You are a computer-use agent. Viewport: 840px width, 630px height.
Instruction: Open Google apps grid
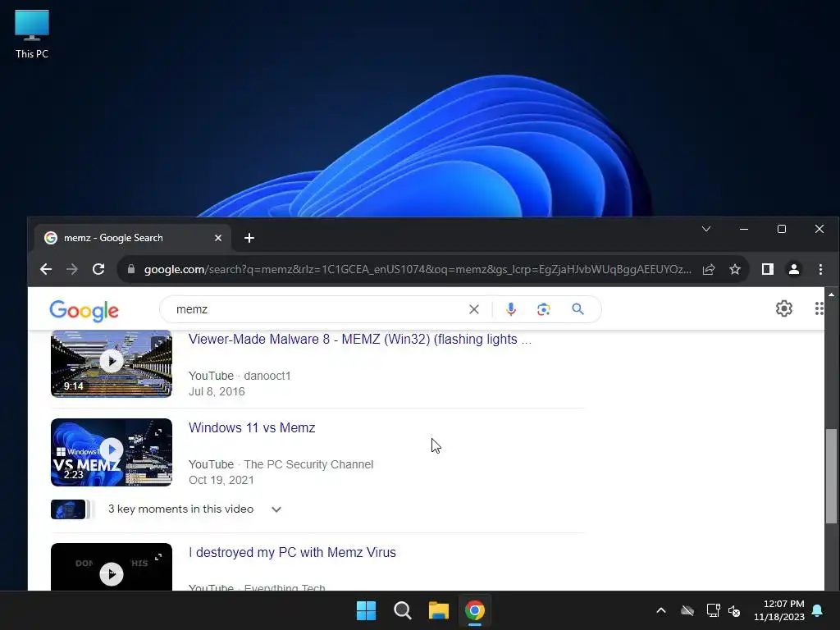click(819, 308)
